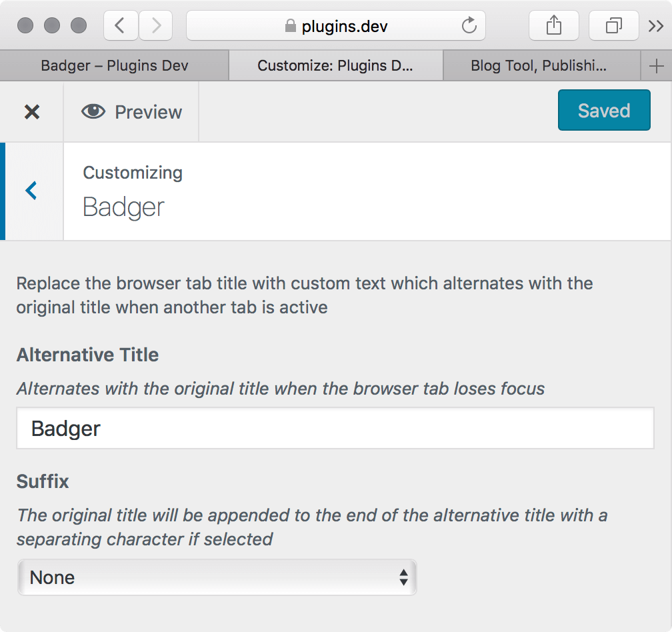Viewport: 672px width, 632px height.
Task: Click the browser back navigation arrow
Action: click(121, 26)
